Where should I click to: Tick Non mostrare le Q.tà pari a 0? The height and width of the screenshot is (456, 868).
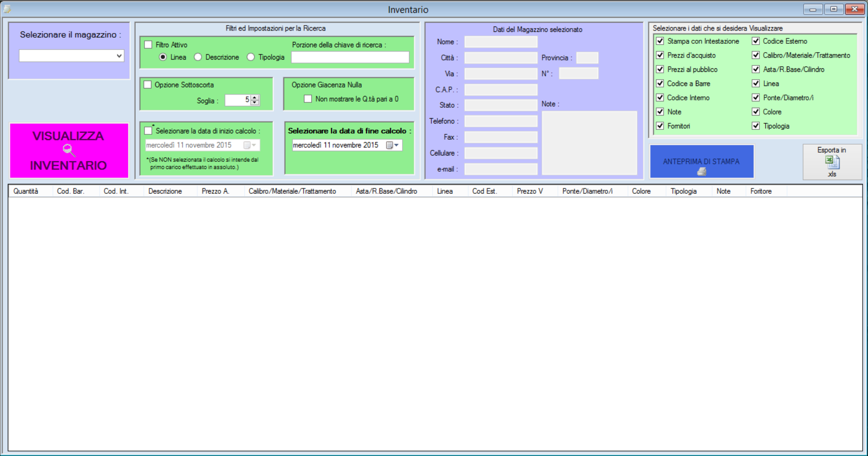click(x=308, y=99)
